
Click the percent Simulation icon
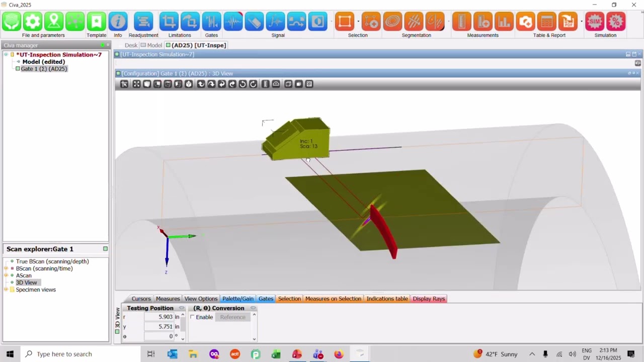[x=616, y=22]
